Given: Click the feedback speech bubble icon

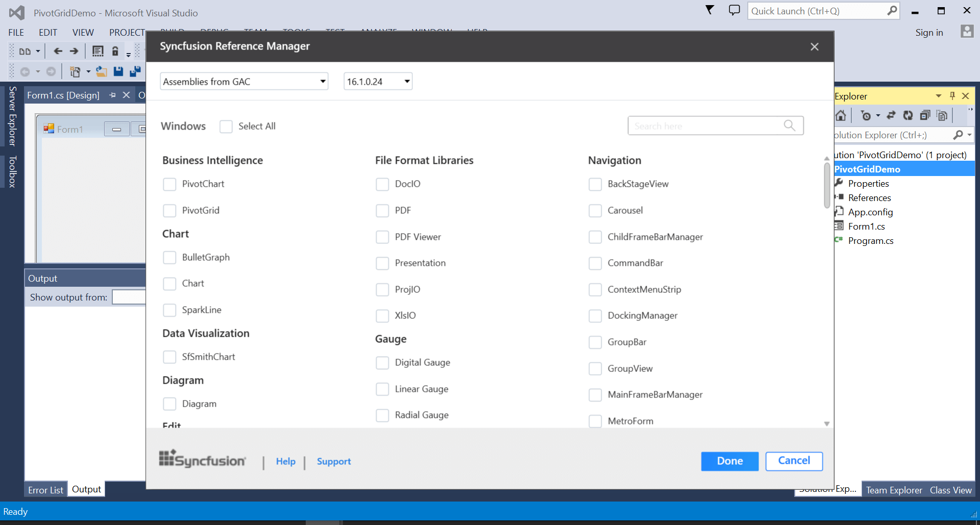Looking at the screenshot, I should click(734, 10).
